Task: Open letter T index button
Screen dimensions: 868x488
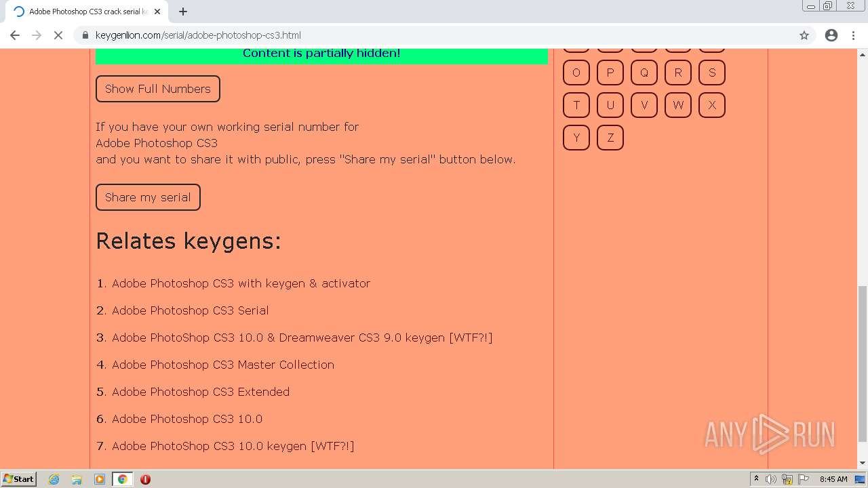Action: pos(576,105)
